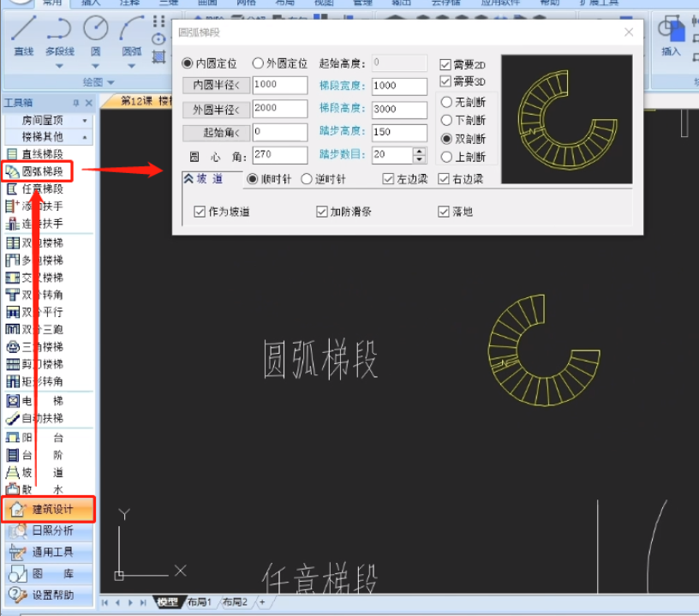Select 外圆定位 radio option
Viewport: 699px width, 616px height.
(258, 63)
